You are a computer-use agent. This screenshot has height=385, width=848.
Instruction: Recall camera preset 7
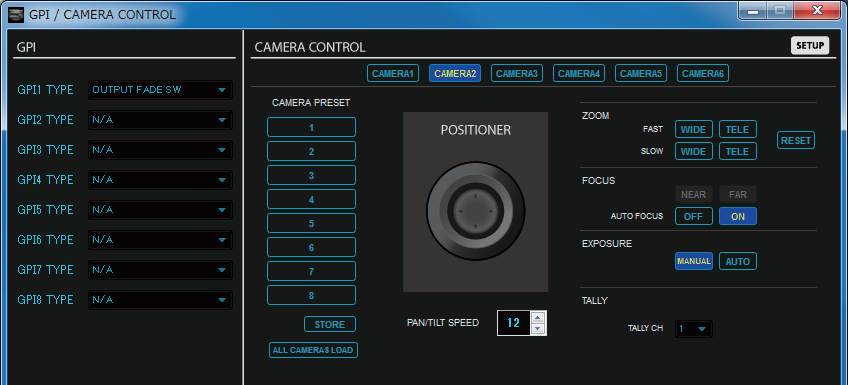pyautogui.click(x=312, y=271)
